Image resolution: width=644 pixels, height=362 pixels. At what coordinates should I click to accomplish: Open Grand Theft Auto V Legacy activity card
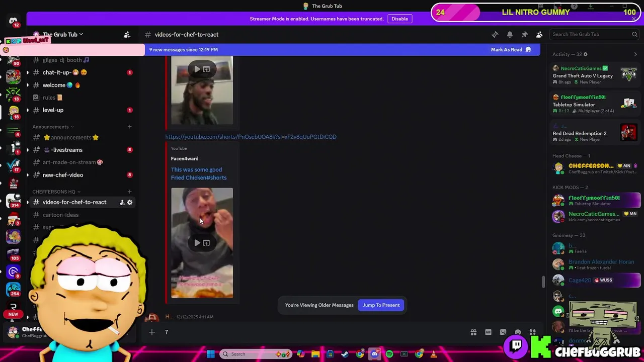(595, 75)
